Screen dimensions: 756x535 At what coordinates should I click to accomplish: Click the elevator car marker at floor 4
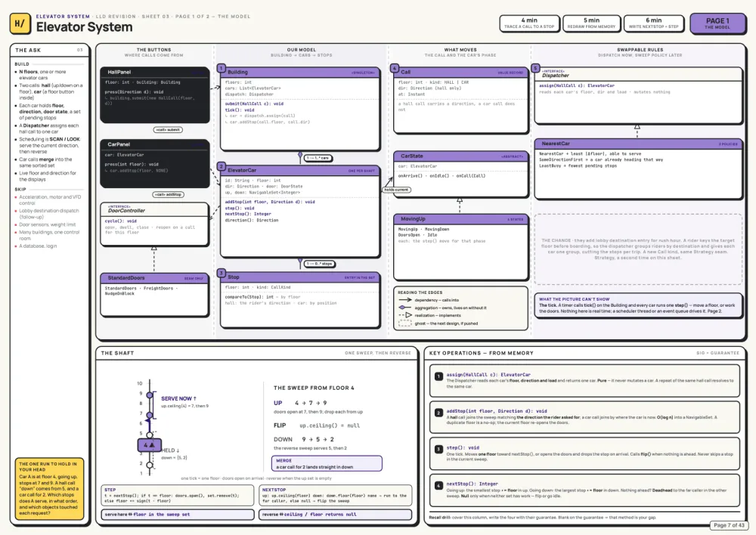(150, 445)
